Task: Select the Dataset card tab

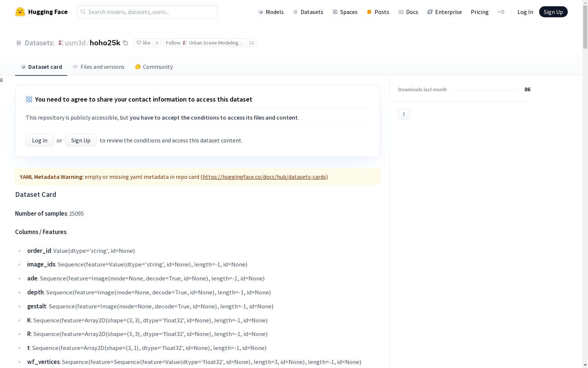Action: click(x=41, y=67)
